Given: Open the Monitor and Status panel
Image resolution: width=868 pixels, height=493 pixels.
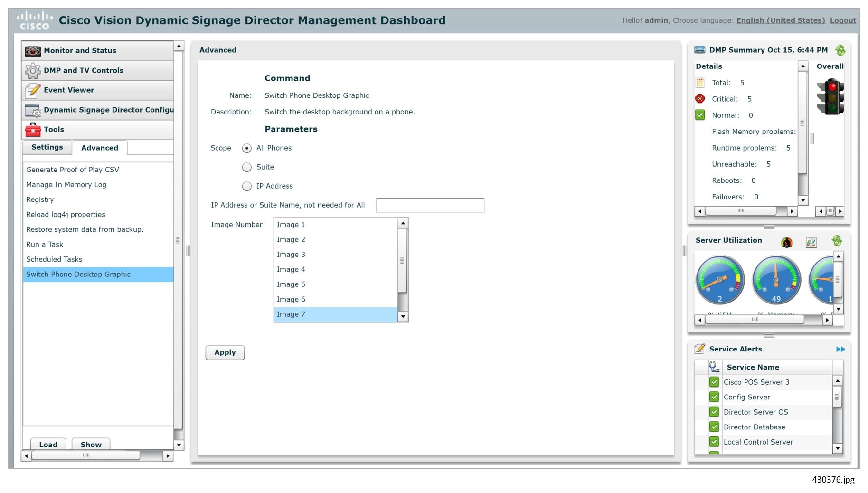Looking at the screenshot, I should click(32, 51).
